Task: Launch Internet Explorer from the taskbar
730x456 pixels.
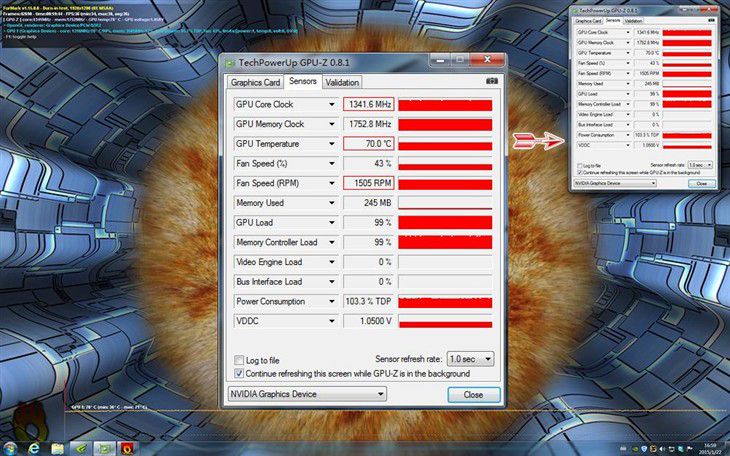Action: coord(34,449)
